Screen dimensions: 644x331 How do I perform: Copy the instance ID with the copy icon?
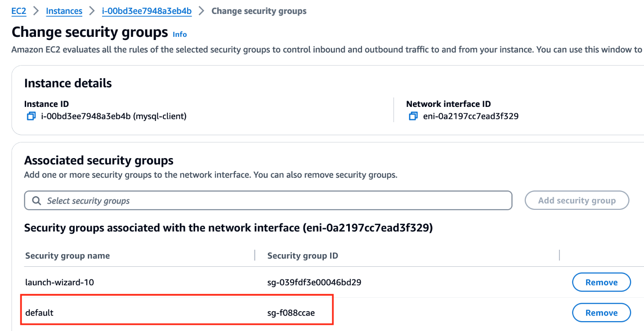(x=31, y=116)
